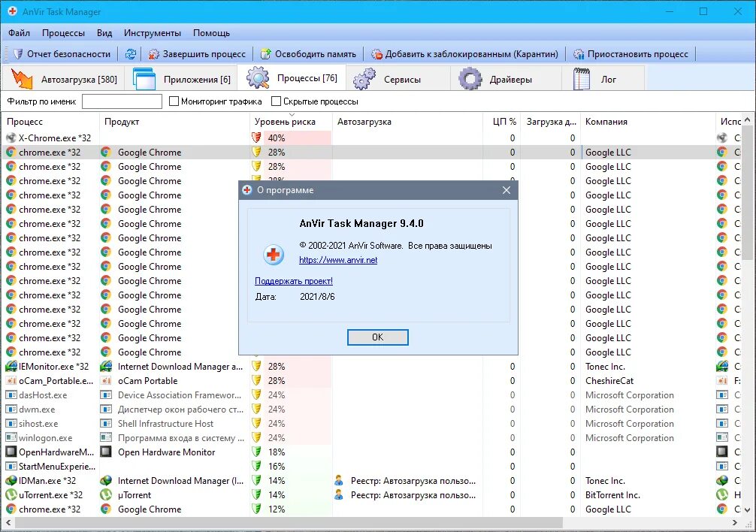The height and width of the screenshot is (532, 756).
Task: Sort by Компания column header
Action: (648, 122)
